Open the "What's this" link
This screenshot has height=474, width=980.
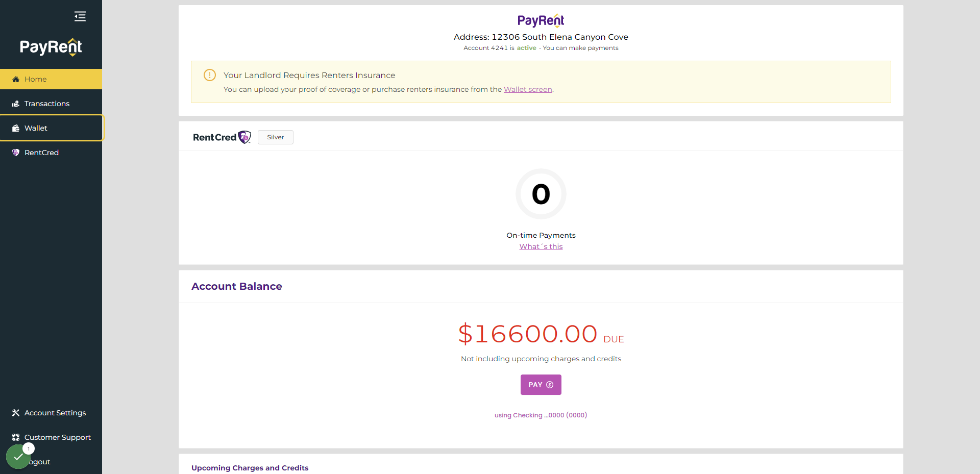(541, 246)
